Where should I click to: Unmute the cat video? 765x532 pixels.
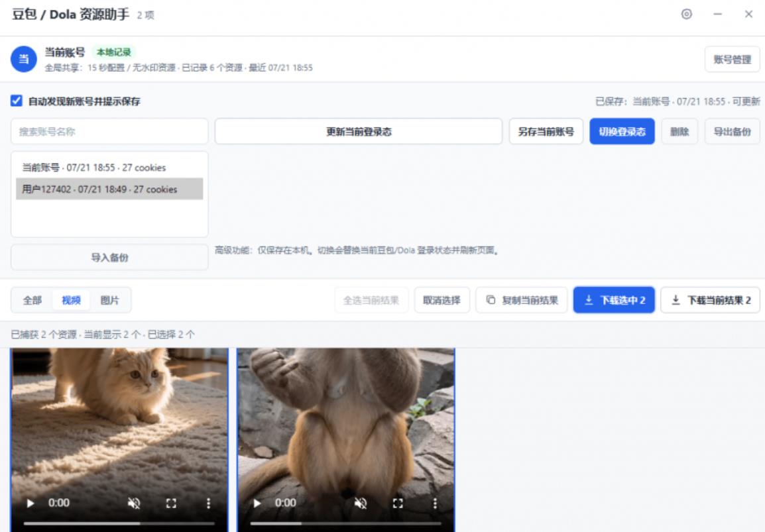point(134,503)
